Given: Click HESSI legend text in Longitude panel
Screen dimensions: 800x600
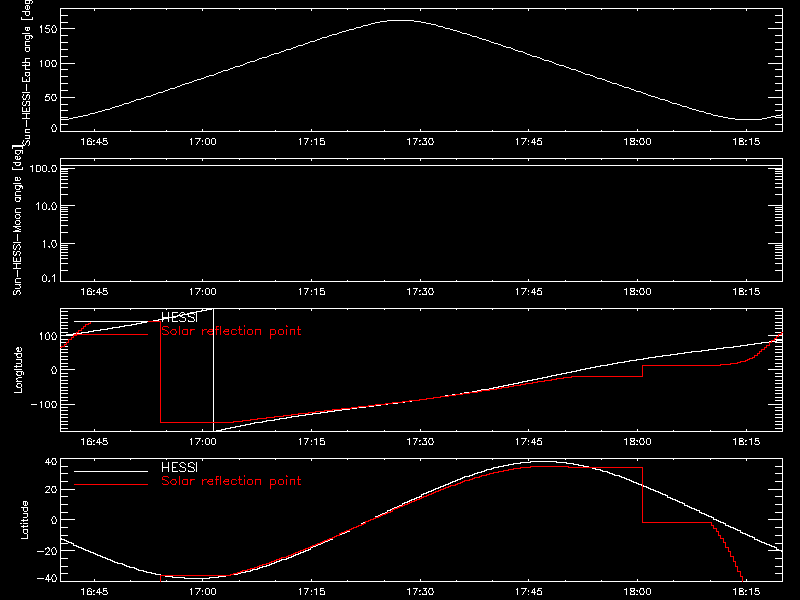Looking at the screenshot, I should click(179, 318).
